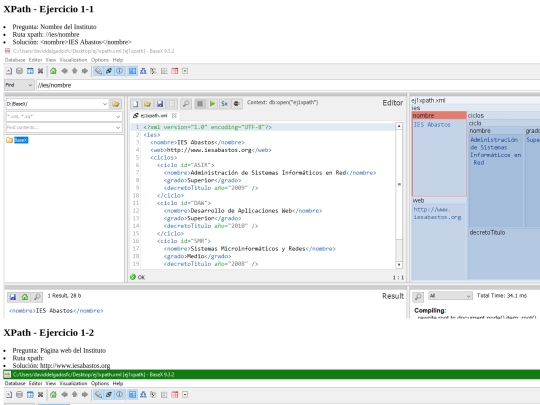Image resolution: width=540 pixels, height=405 pixels.
Task: Click editor scrollbar up arrow
Action: coord(399,126)
